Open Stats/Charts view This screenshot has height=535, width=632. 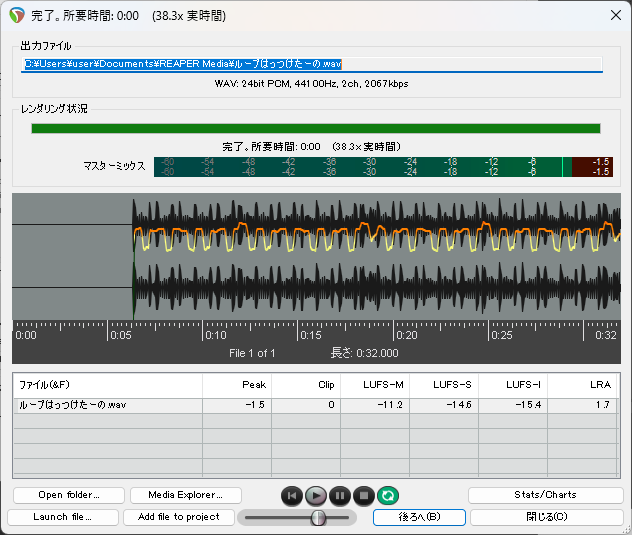click(546, 495)
